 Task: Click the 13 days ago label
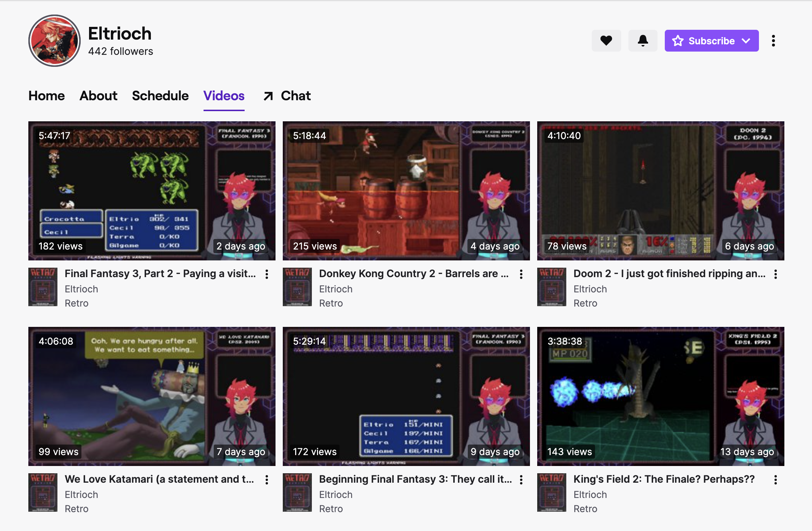(747, 452)
